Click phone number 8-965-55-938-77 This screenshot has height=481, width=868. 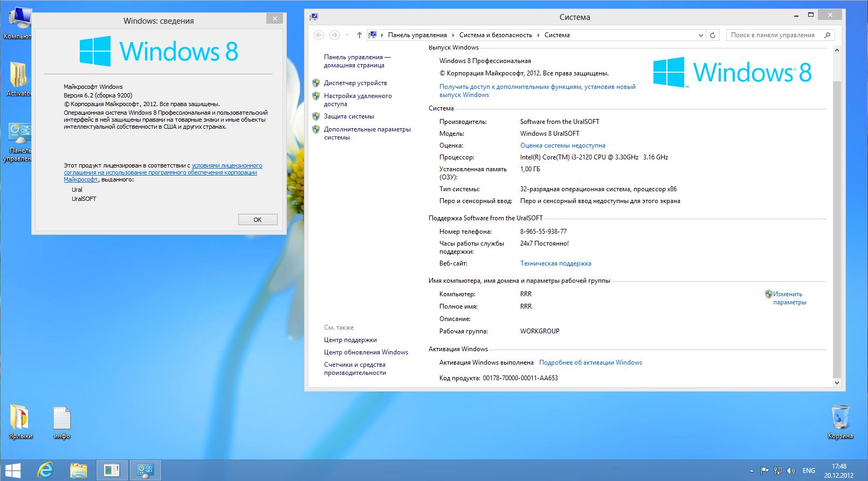pyautogui.click(x=543, y=232)
